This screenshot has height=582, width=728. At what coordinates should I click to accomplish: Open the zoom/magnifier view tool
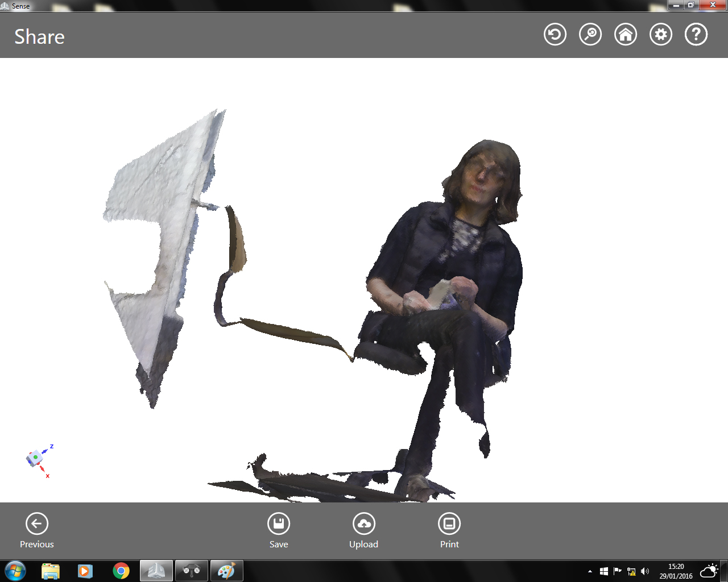coord(590,35)
